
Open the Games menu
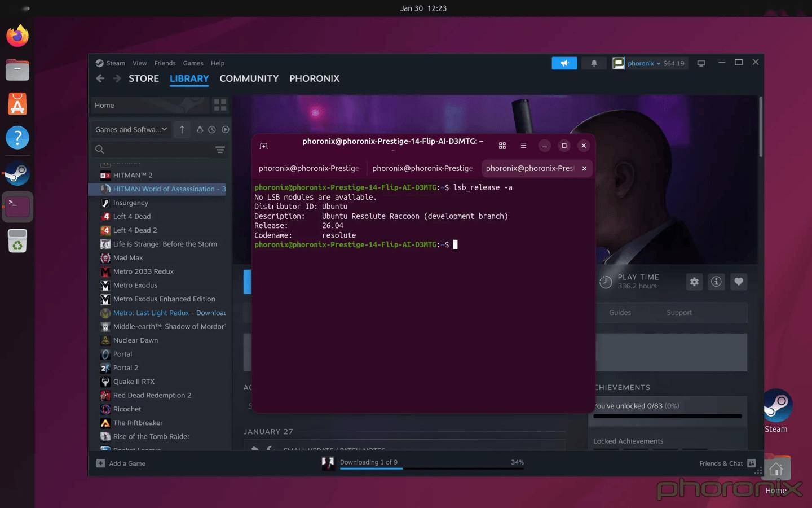[x=193, y=63]
